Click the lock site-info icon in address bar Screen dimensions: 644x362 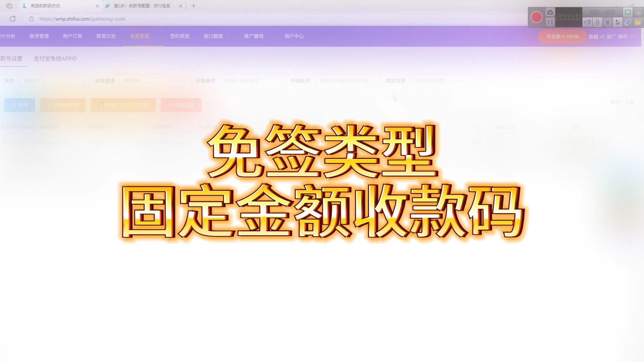31,19
